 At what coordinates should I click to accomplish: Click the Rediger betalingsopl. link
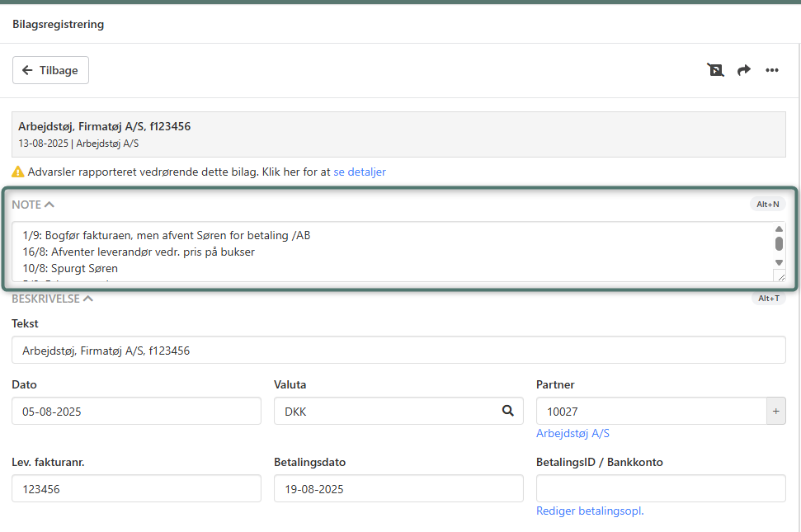tap(590, 511)
